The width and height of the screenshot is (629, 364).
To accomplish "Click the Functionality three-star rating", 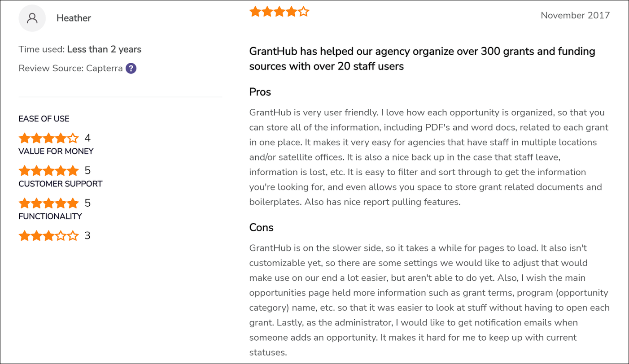I will point(48,236).
